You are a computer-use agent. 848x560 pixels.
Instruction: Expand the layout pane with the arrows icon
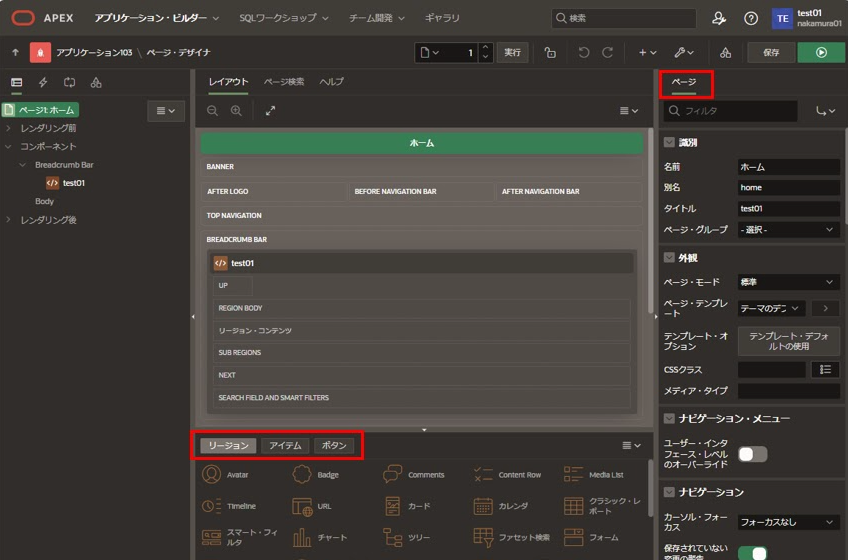[x=270, y=111]
